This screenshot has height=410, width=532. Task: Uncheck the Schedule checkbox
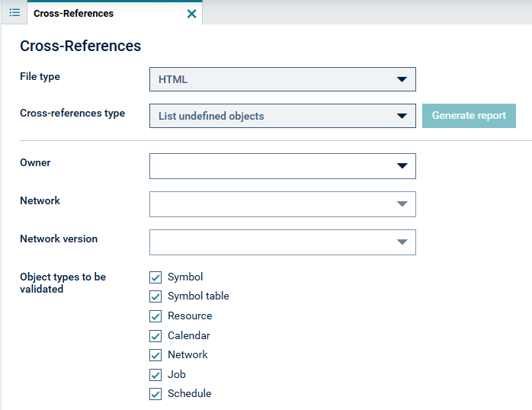155,394
